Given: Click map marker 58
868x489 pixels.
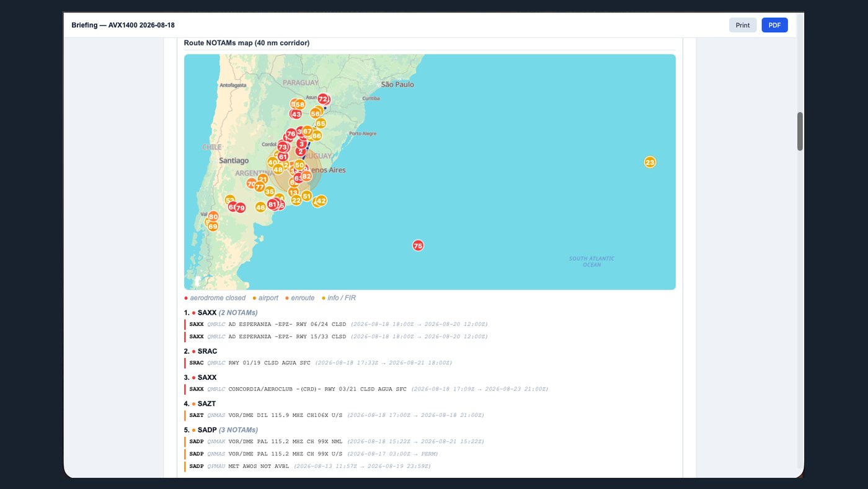Looking at the screenshot, I should 299,105.
